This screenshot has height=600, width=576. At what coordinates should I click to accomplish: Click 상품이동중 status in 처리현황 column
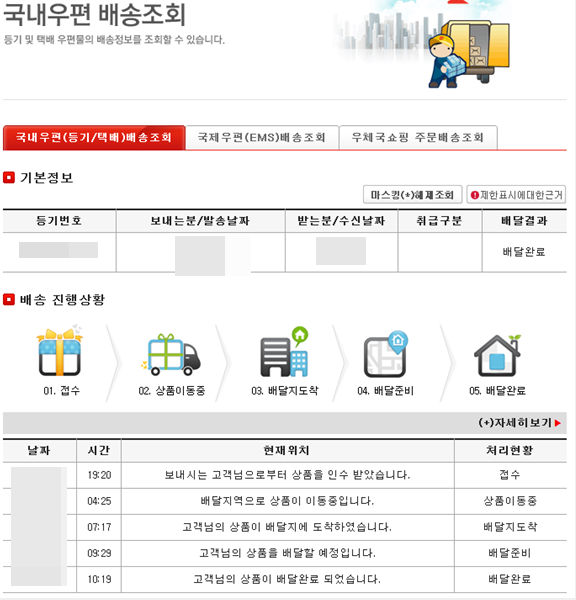[510, 501]
